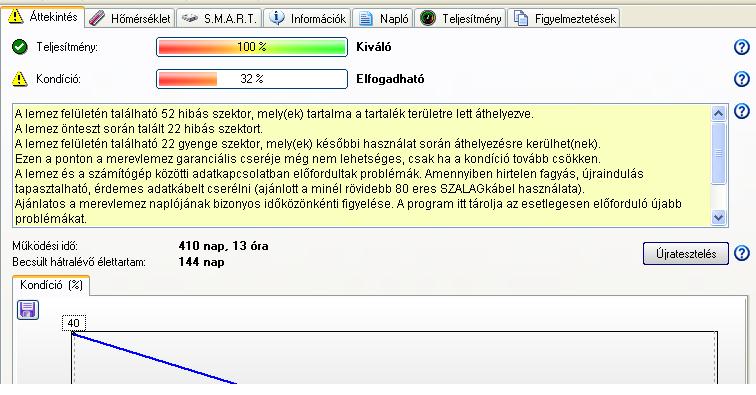Click the save icon above the Kondíció graph
This screenshot has width=756, height=395.
tap(28, 310)
